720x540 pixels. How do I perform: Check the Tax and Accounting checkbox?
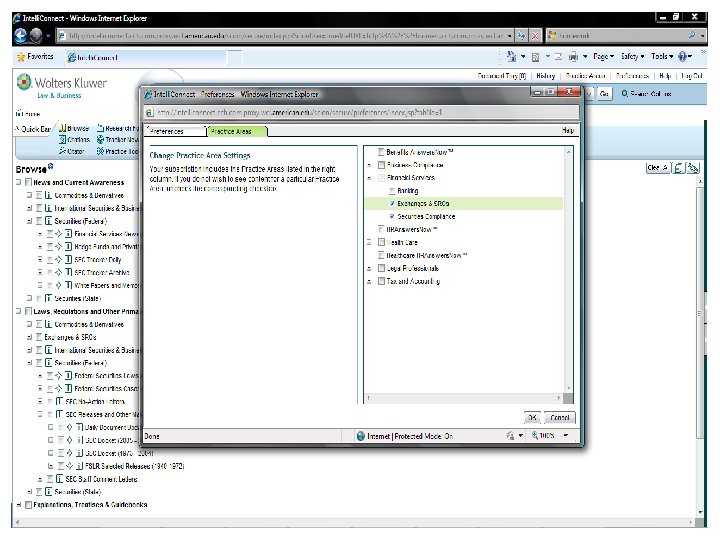(381, 281)
